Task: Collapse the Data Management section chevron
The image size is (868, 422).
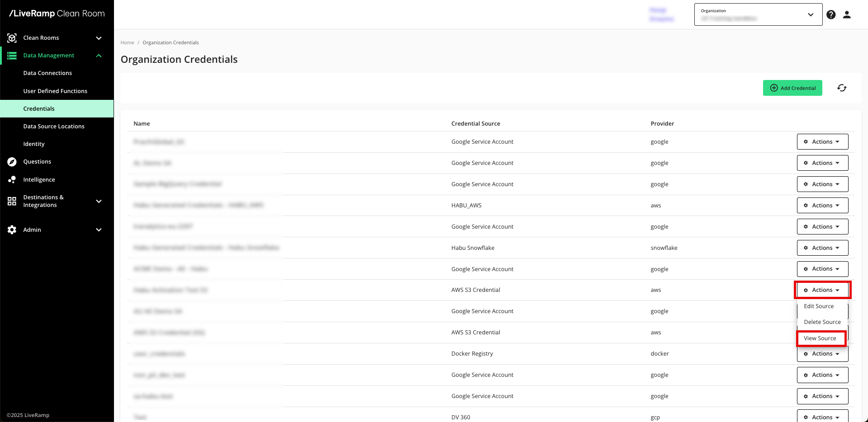Action: point(99,56)
